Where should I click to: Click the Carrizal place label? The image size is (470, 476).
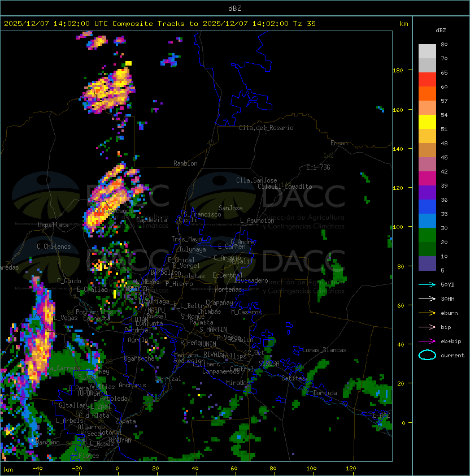(168, 379)
